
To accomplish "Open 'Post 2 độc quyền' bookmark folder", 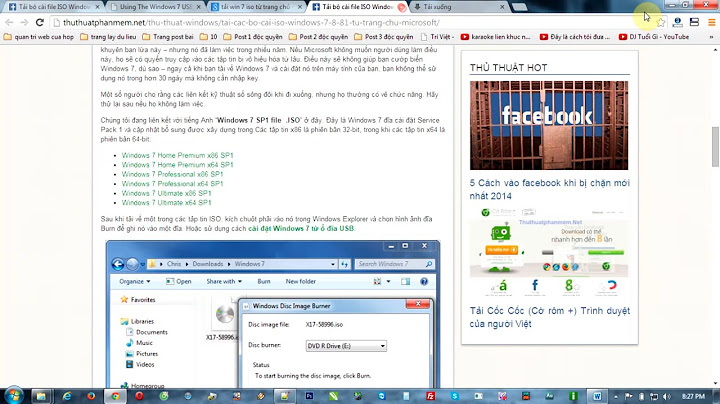I will pos(318,37).
